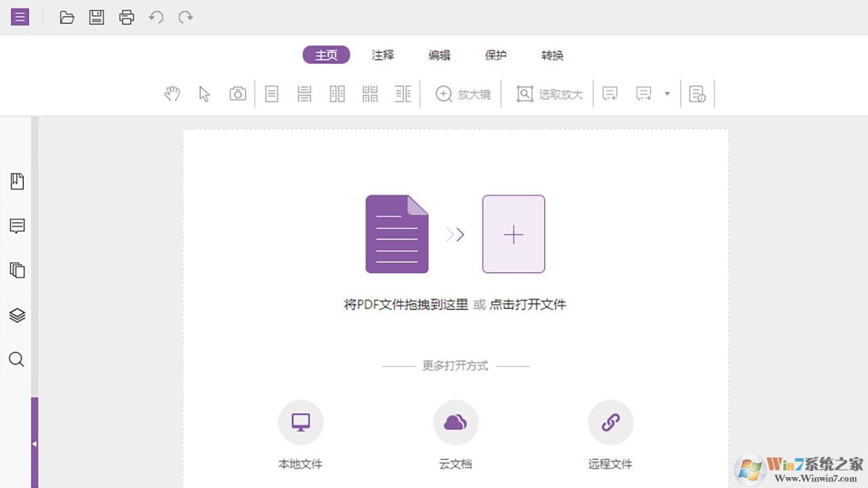The width and height of the screenshot is (868, 488).
Task: Toggle continuous scrolling page view
Action: point(304,94)
